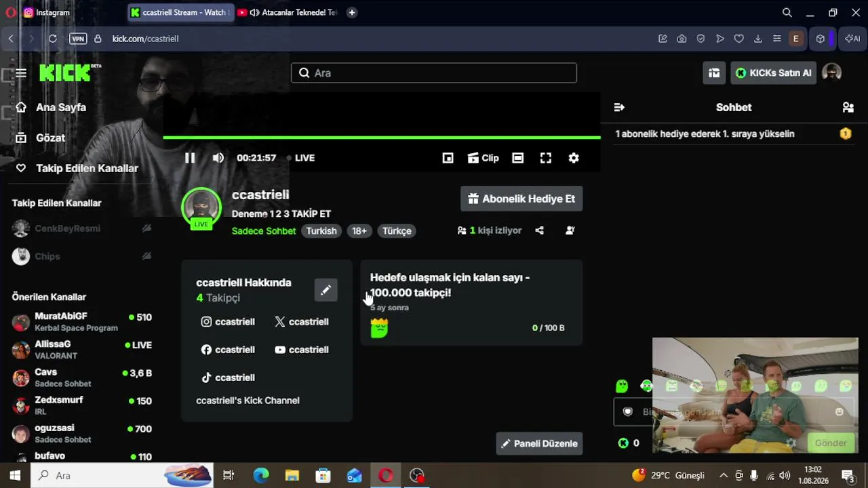The image size is (868, 488).
Task: Take a snapshot with Opera camera icon
Action: pos(682,39)
